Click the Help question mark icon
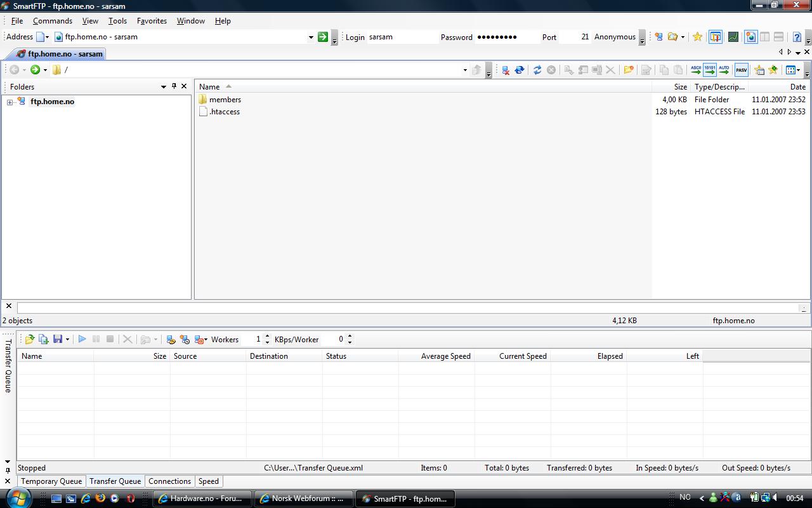Image resolution: width=812 pixels, height=508 pixels. (797, 37)
